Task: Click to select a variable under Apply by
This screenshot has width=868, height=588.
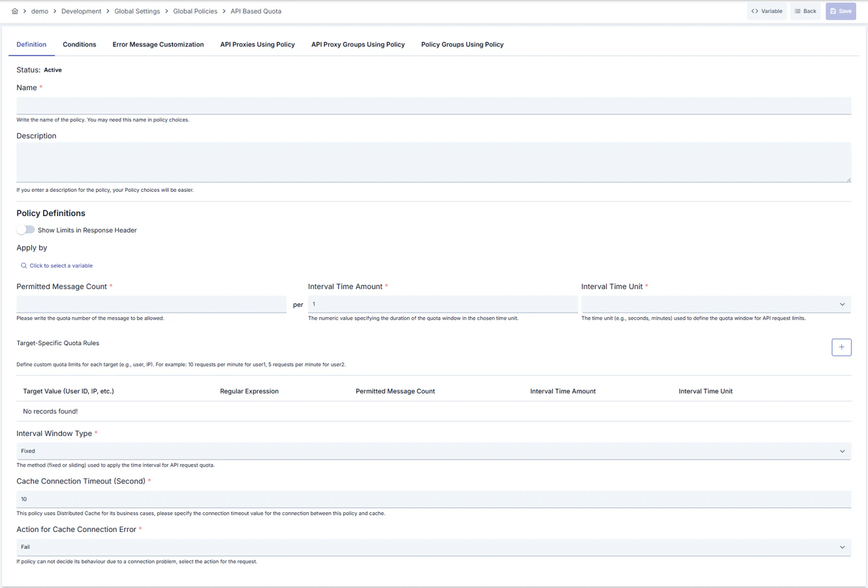Action: click(x=60, y=266)
